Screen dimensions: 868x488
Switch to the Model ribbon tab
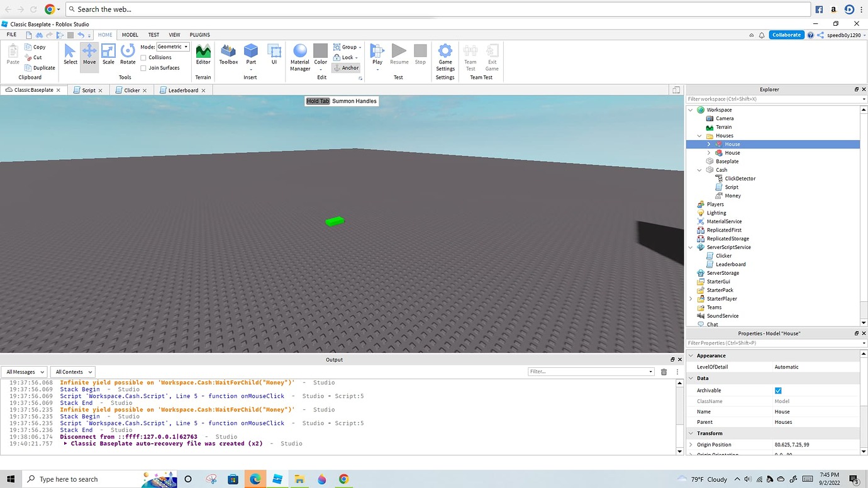pyautogui.click(x=129, y=35)
